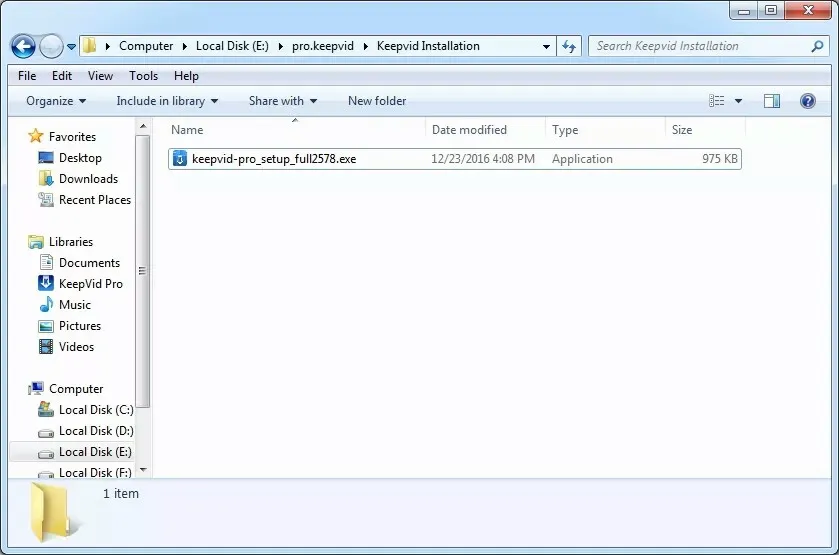Click the Favorites star icon
The width and height of the screenshot is (839, 555).
[36, 136]
